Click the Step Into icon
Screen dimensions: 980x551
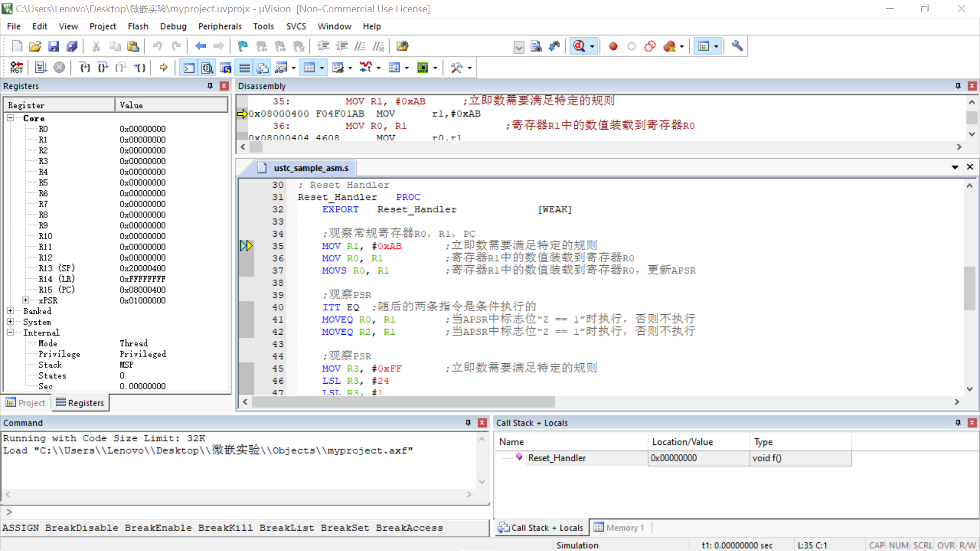85,67
